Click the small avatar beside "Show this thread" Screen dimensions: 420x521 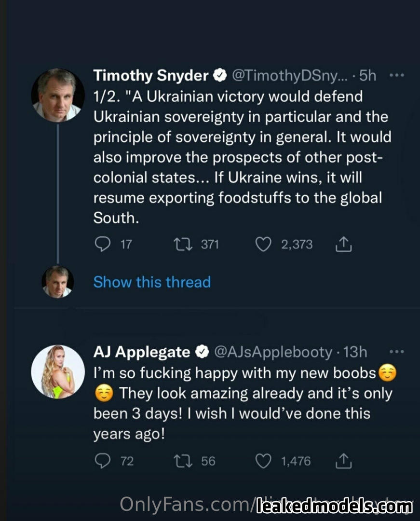[x=57, y=281]
